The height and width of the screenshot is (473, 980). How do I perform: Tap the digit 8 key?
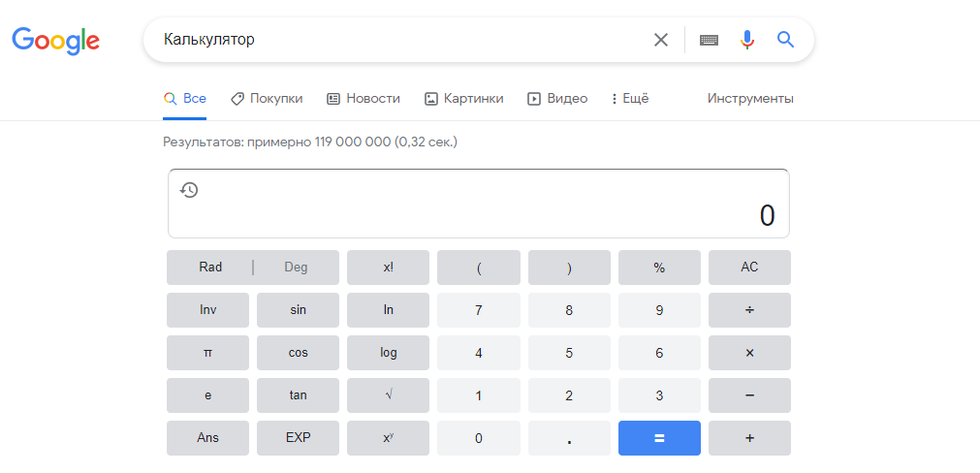[569, 310]
